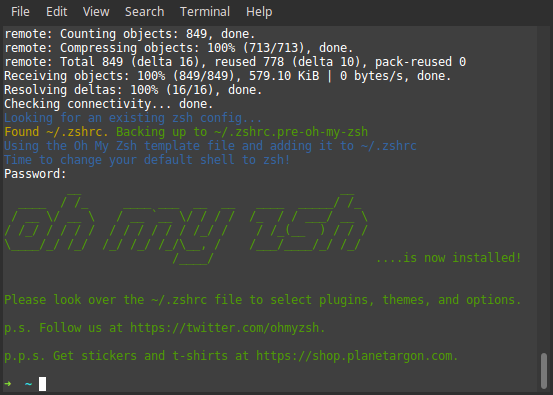Viewport: 553px width, 395px height.
Task: Click 'Time to change your default shell to zsh!'
Action: [147, 160]
